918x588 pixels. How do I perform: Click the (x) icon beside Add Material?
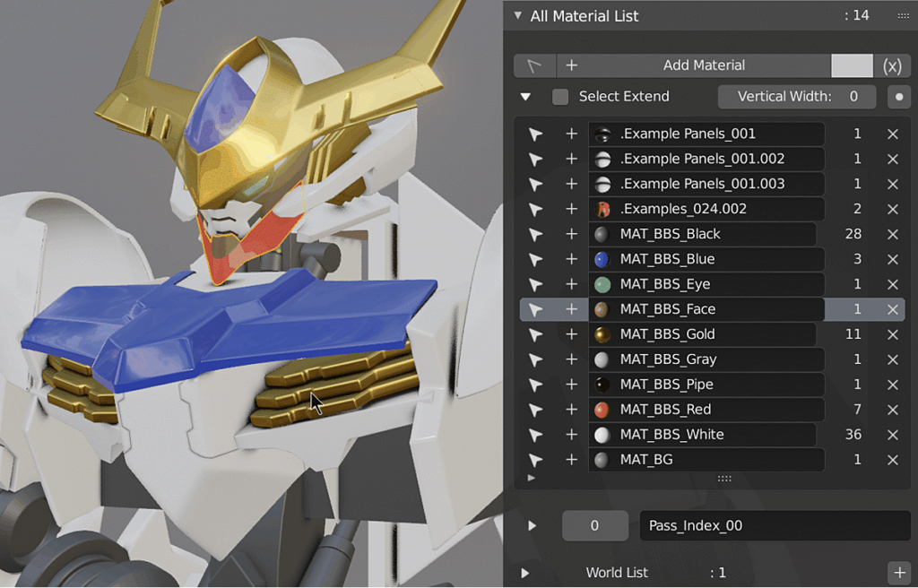tap(892, 65)
